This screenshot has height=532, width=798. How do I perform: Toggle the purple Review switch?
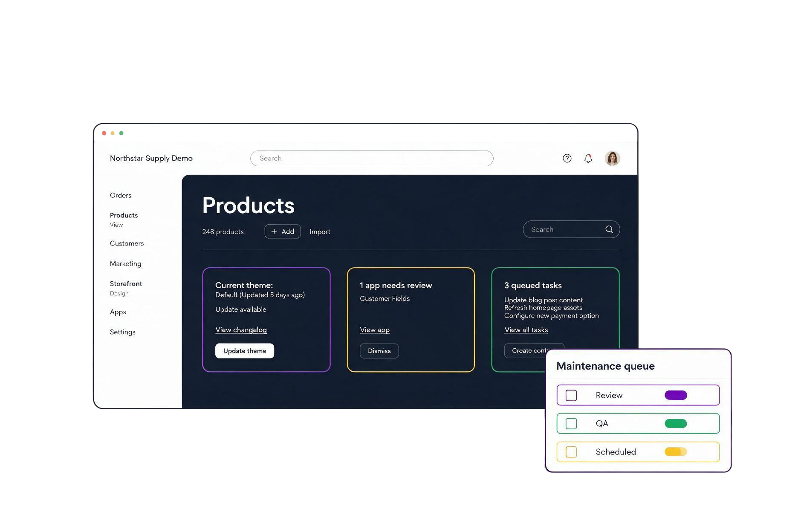676,395
